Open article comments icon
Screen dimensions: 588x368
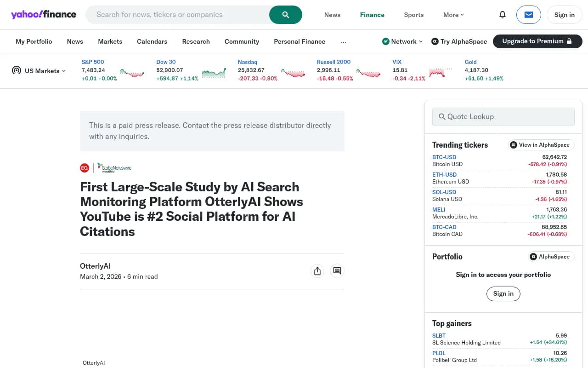coord(337,271)
